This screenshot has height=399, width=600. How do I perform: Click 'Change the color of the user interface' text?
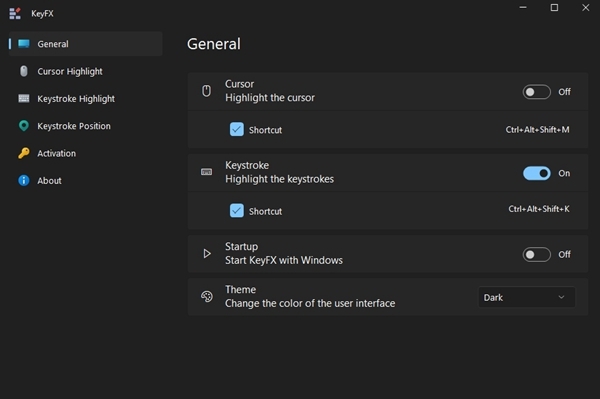310,303
